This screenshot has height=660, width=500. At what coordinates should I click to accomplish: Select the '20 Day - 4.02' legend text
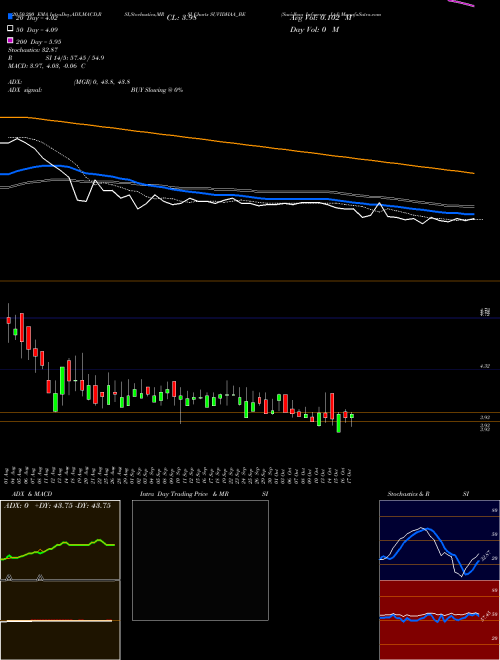(36, 18)
